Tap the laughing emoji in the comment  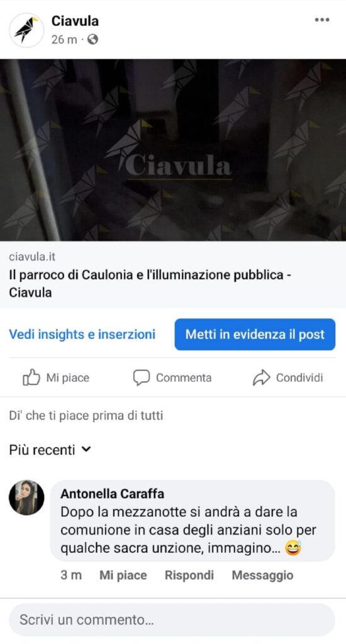pyautogui.click(x=293, y=548)
